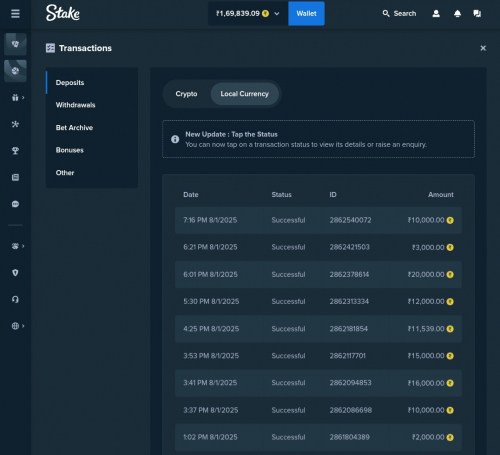Click the info icon in update notice
Viewport: 500px width, 455px height.
[175, 139]
